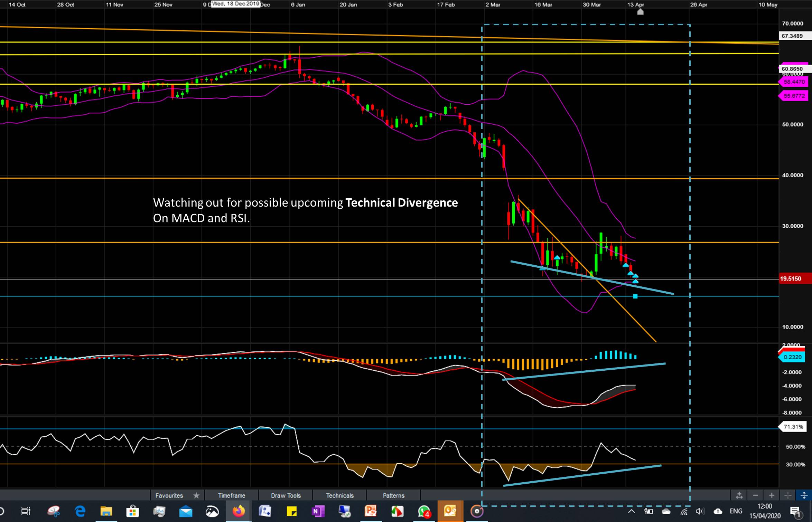This screenshot has height=522, width=812.
Task: Click the vertical auto-scale arrows icon
Action: pyautogui.click(x=804, y=495)
